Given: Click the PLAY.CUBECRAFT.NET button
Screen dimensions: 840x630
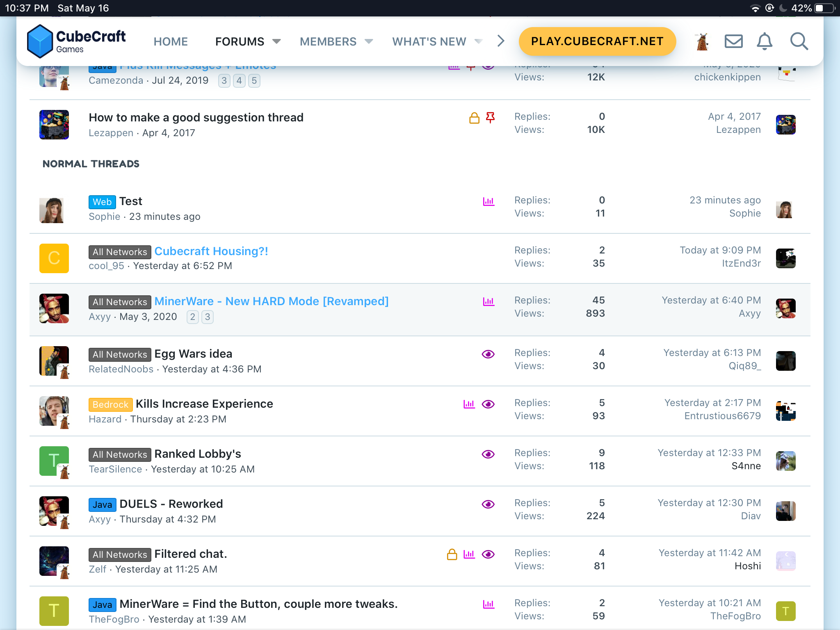Looking at the screenshot, I should pyautogui.click(x=597, y=41).
